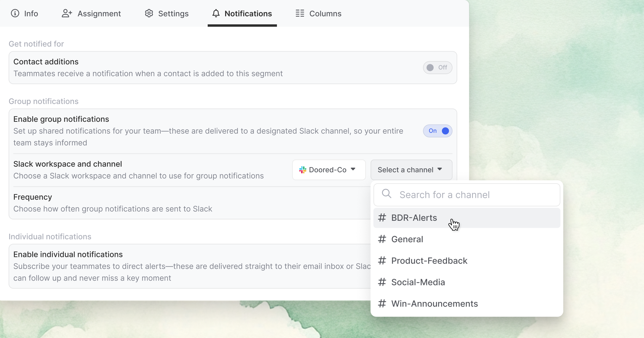
Task: Click the Notifications bell icon
Action: [216, 13]
